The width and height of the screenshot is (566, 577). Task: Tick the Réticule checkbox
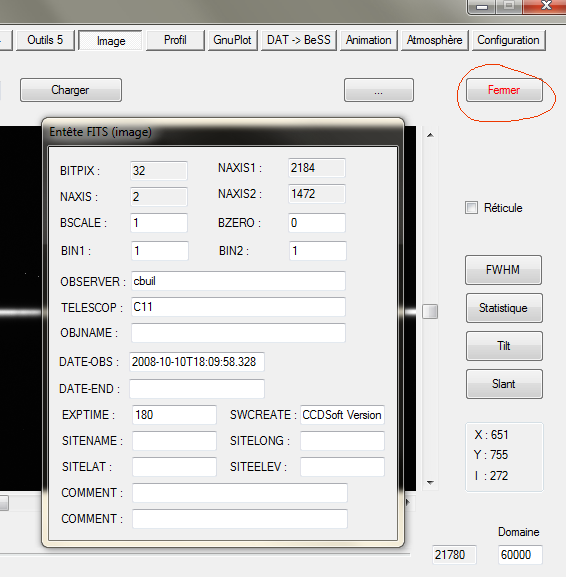click(x=471, y=208)
